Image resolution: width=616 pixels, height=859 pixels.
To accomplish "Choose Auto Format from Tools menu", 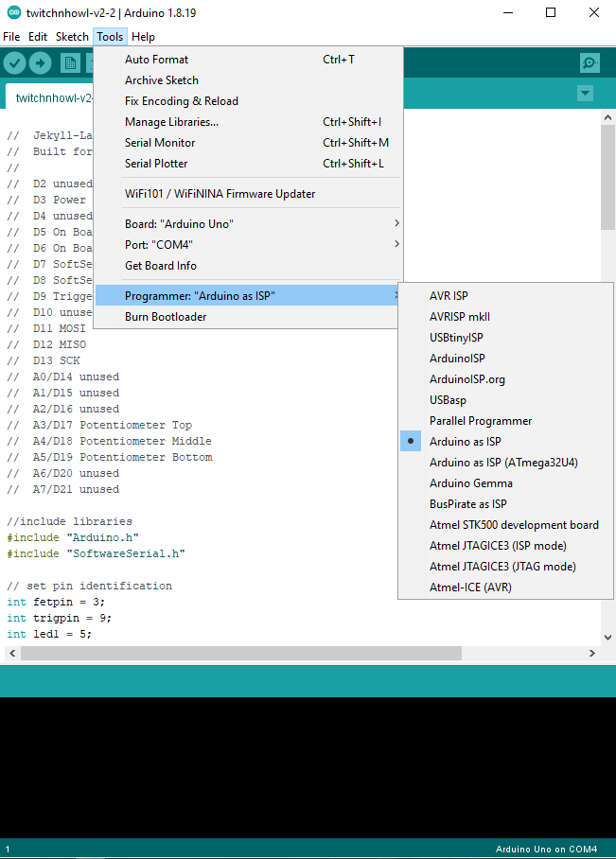I will point(248,60).
